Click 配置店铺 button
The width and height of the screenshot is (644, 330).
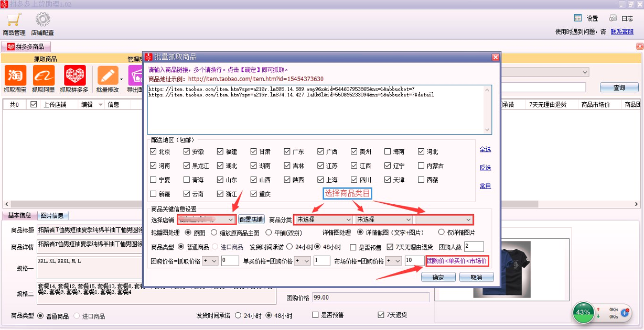tap(251, 219)
